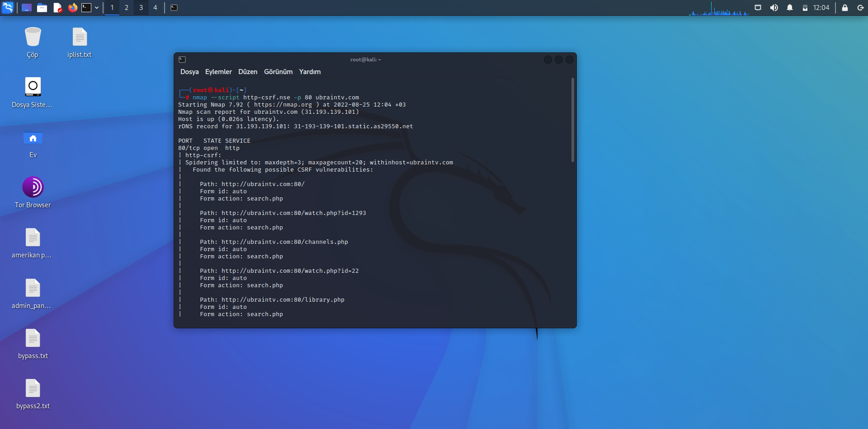Select the Tor Browser desktop icon

[33, 193]
